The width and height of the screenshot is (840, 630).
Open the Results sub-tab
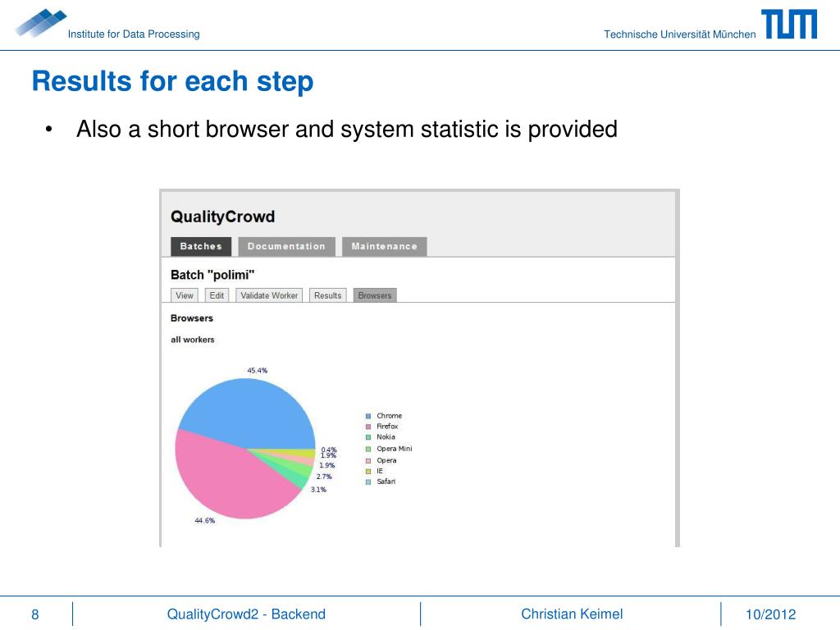click(328, 295)
